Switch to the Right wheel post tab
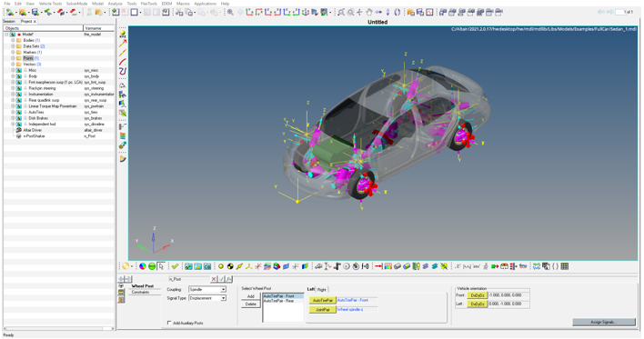The height and width of the screenshot is (339, 644). pos(322,289)
